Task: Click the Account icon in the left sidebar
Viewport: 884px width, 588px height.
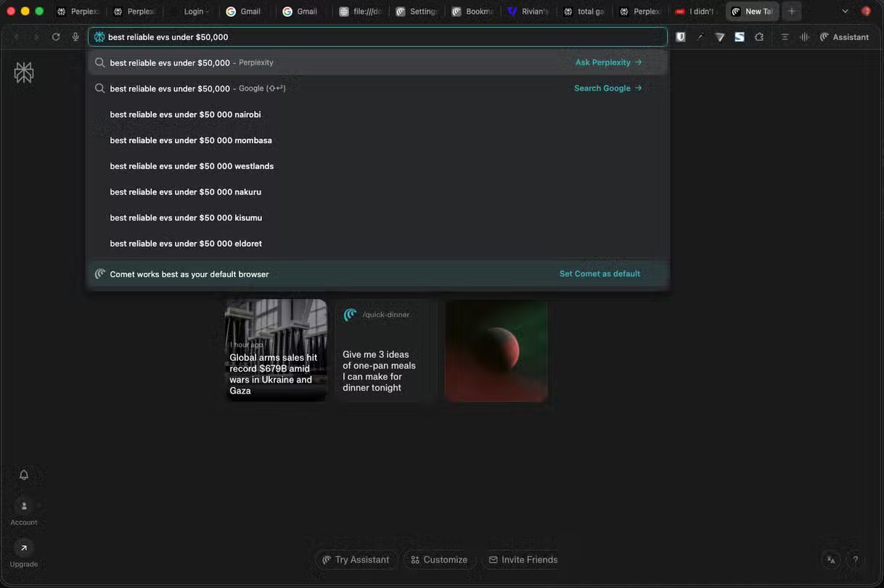Action: point(24,505)
